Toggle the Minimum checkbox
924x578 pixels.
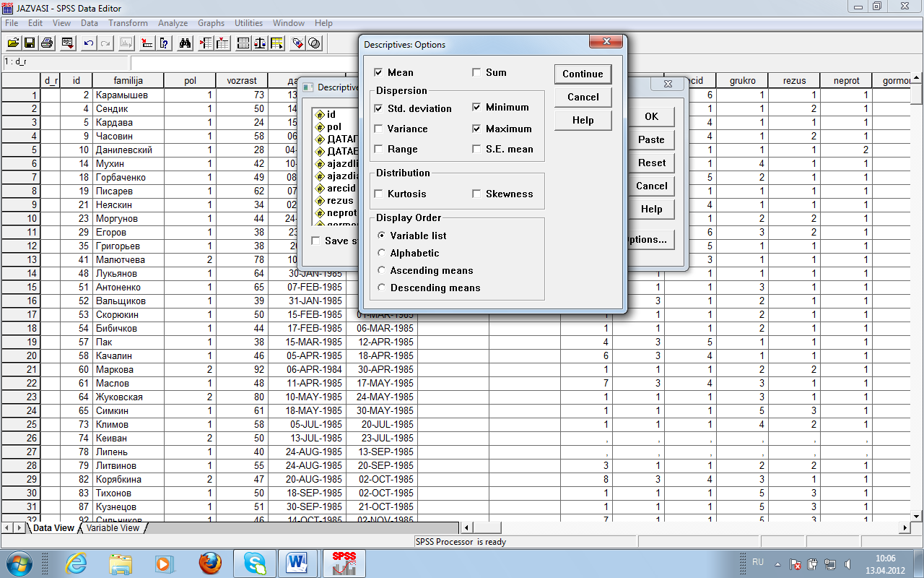click(477, 107)
